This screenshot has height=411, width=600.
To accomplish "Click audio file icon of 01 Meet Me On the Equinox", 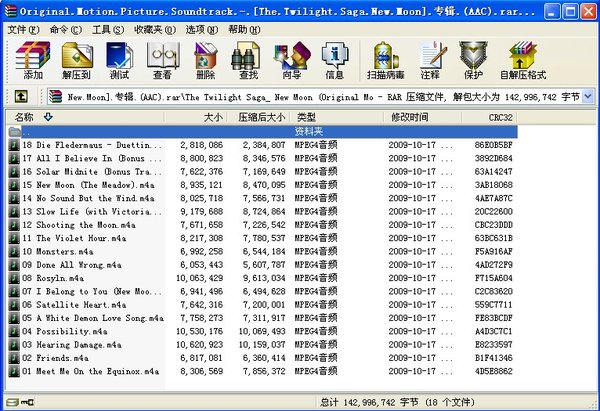I will point(14,371).
